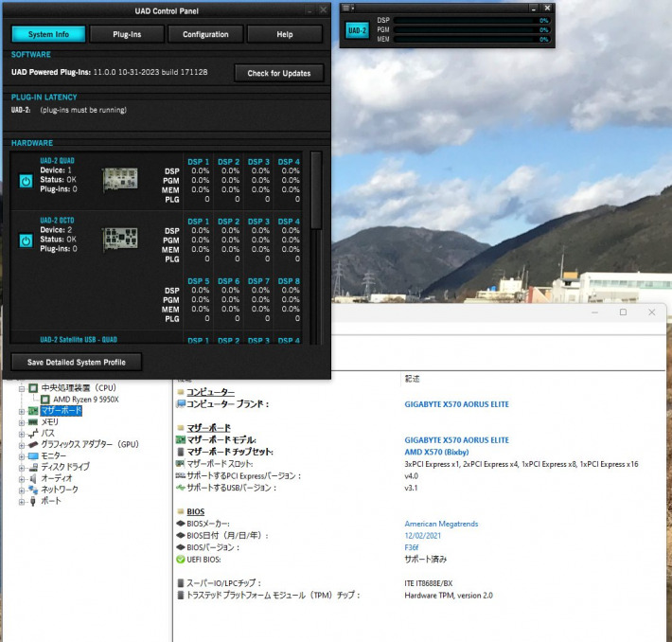
Task: Click the UAD-2 QUAD card image
Action: coord(120,180)
